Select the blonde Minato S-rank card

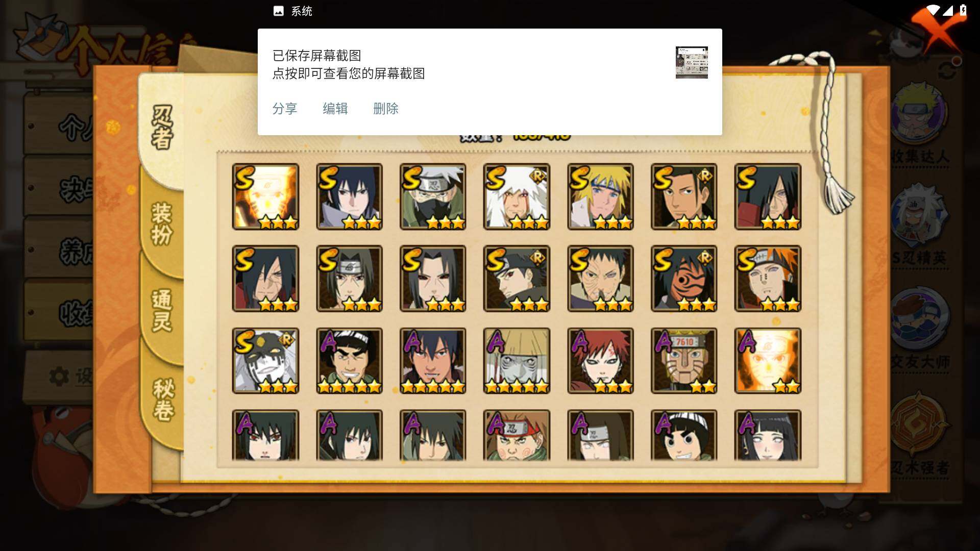click(600, 196)
